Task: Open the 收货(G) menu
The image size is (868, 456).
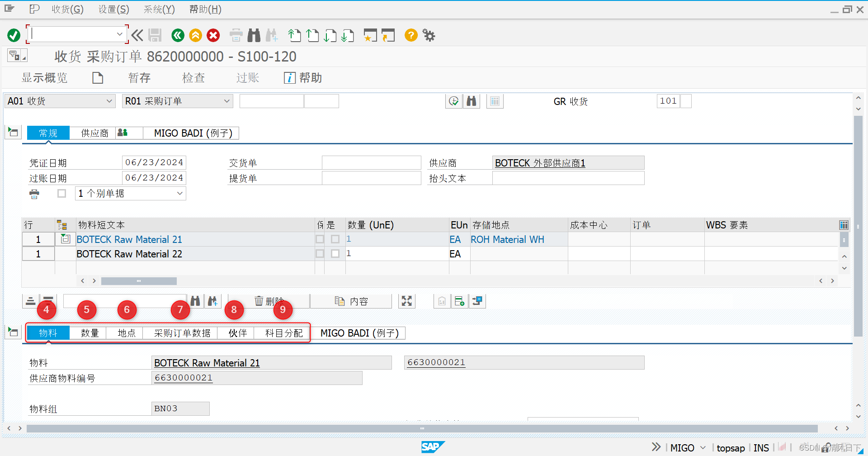Action: (67, 9)
